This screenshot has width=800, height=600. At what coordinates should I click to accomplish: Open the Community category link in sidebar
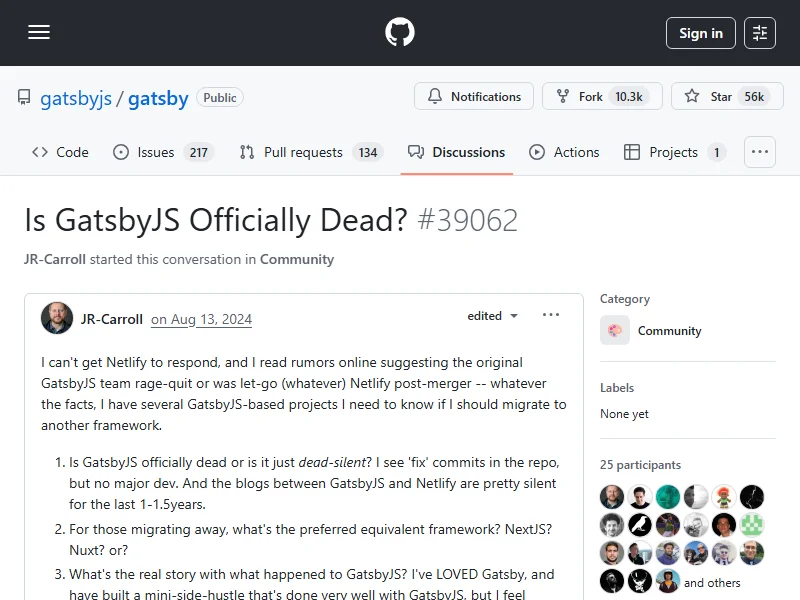pos(669,331)
